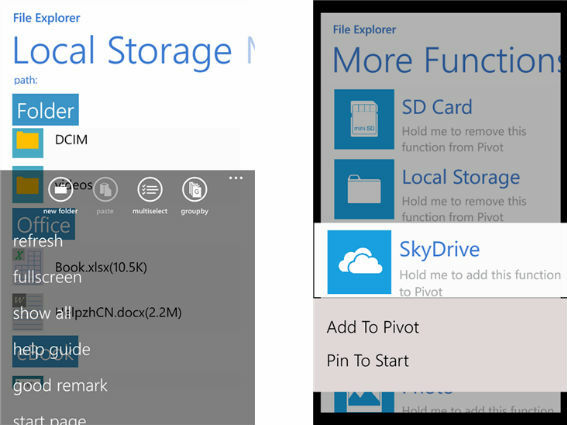The width and height of the screenshot is (567, 425).
Task: Choose help guide from the menu
Action: click(x=52, y=349)
